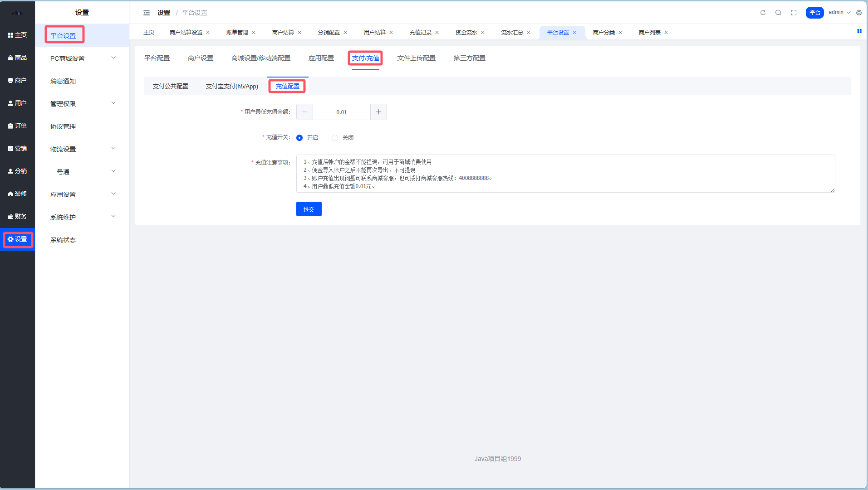Go to 财务 in the left sidebar

pyautogui.click(x=17, y=216)
